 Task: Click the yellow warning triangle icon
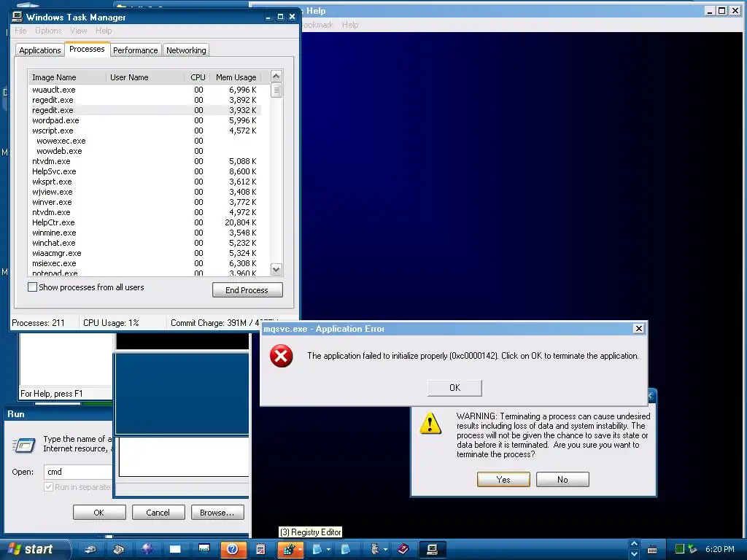pyautogui.click(x=430, y=424)
